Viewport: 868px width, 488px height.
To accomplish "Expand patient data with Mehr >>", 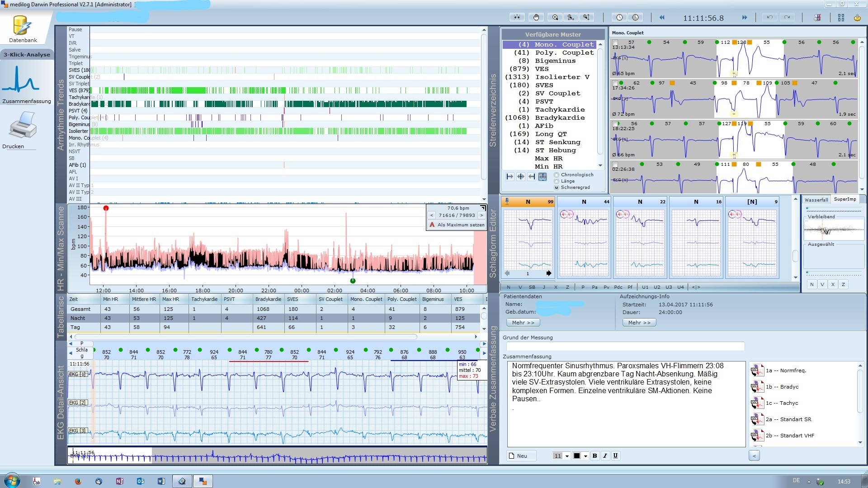I will (x=523, y=323).
